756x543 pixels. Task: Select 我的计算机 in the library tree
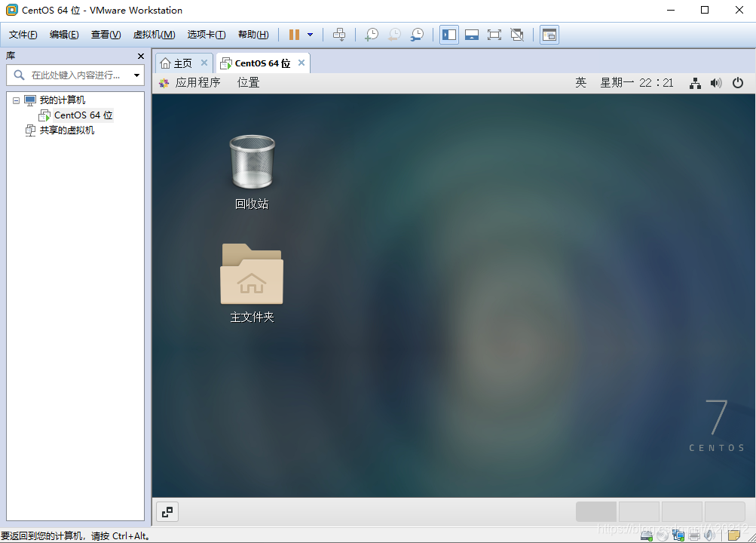(x=63, y=100)
